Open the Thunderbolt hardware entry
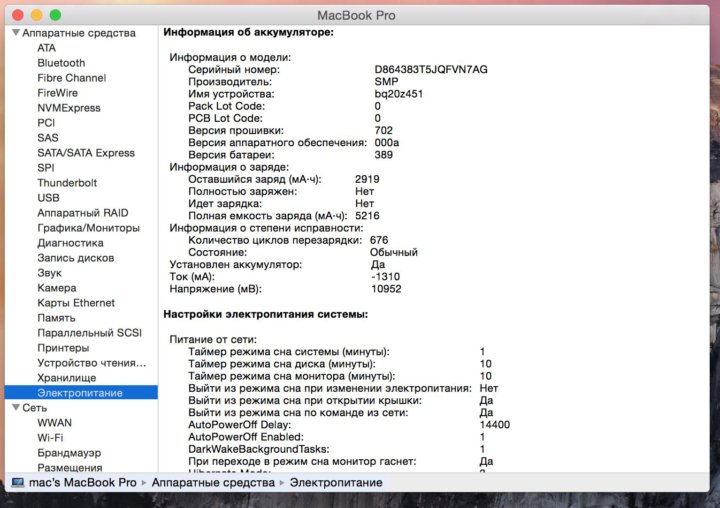720x508 pixels. coord(69,183)
